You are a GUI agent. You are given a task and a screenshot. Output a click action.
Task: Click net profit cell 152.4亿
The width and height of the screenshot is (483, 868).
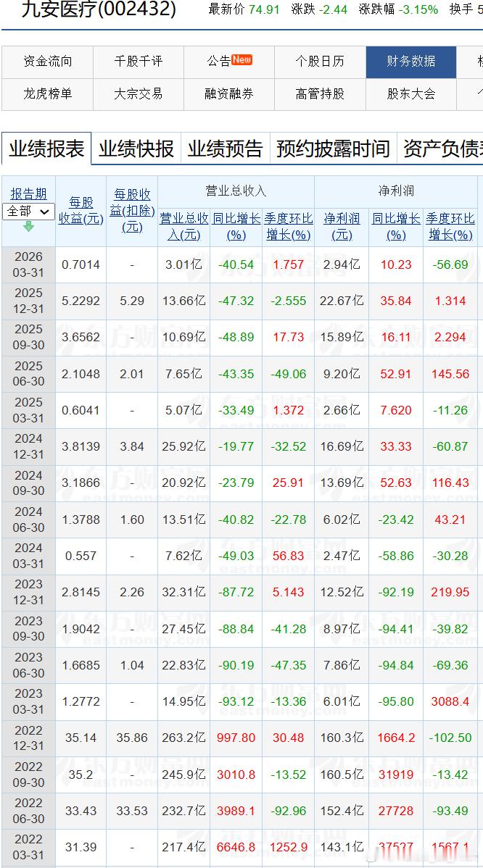point(342,811)
